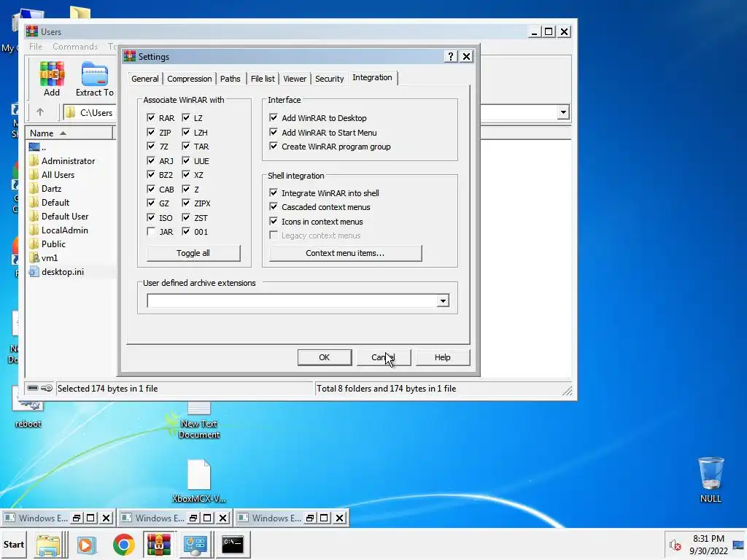Open the Paths tab
The image size is (747, 560).
pos(230,79)
